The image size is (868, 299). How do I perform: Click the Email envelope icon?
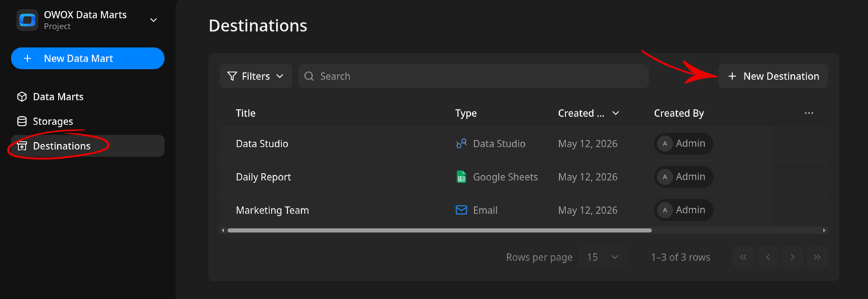click(461, 210)
